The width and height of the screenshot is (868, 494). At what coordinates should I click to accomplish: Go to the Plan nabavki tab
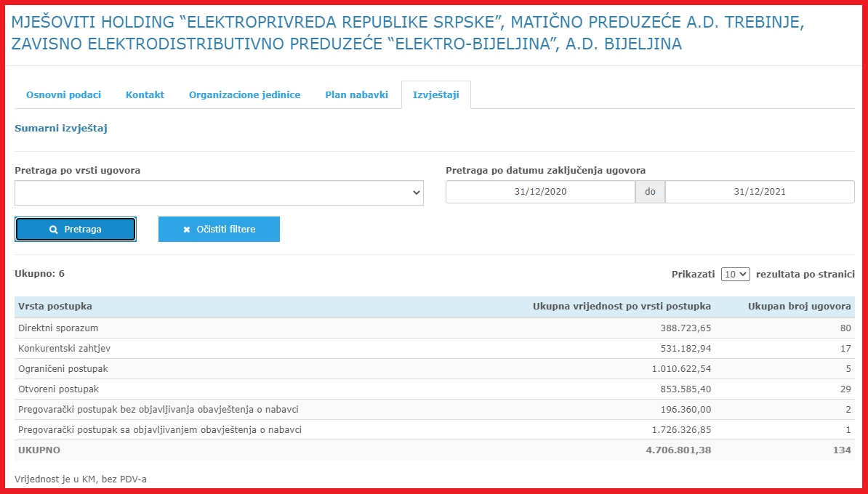[x=356, y=94]
